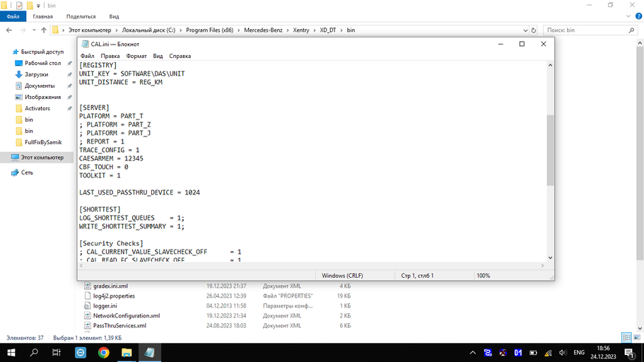
Task: Select logger.ini file
Action: point(105,305)
